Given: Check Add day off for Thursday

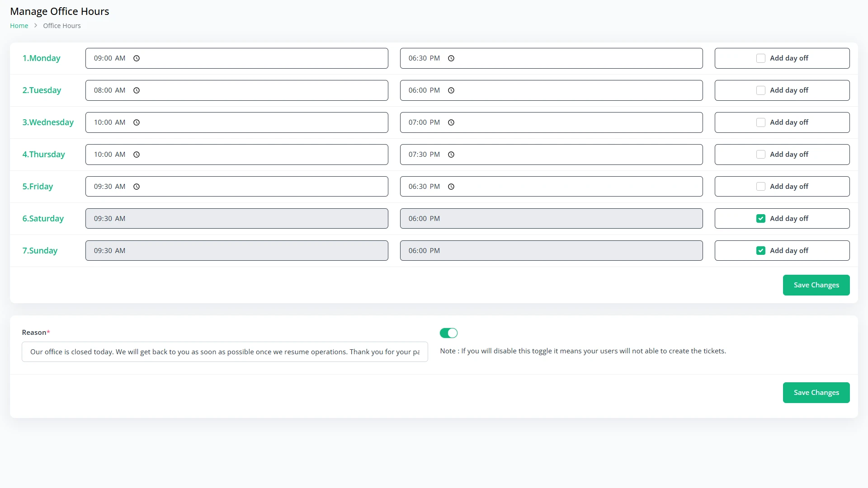Looking at the screenshot, I should click(761, 155).
